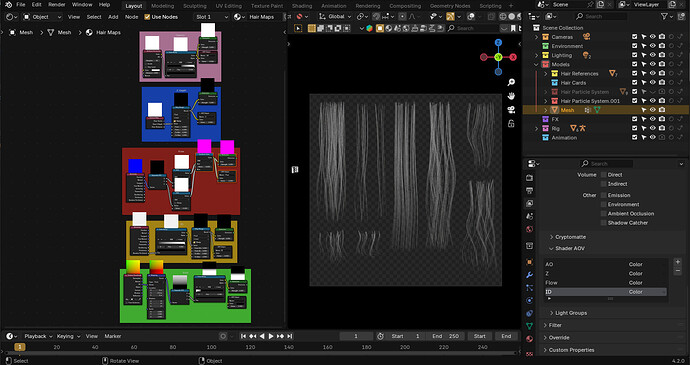Expand the Lighting collection

[x=536, y=55]
